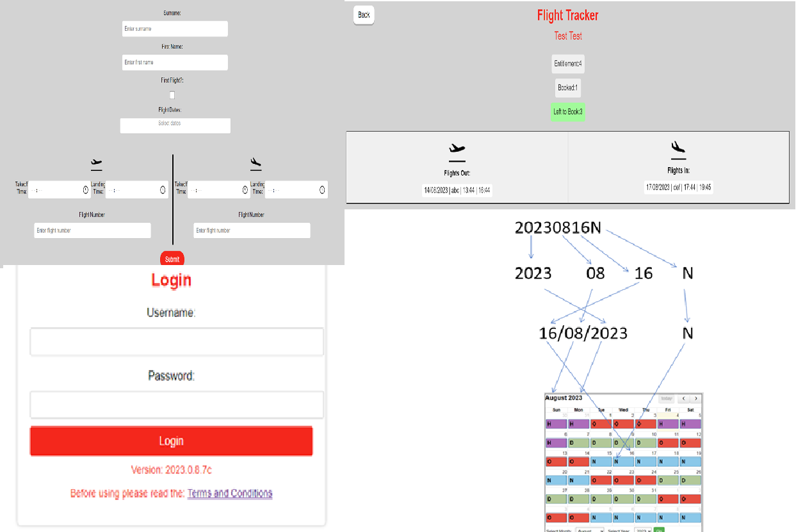Viewport: 796px width, 532px height.
Task: Click the calendar today button
Action: (x=667, y=398)
